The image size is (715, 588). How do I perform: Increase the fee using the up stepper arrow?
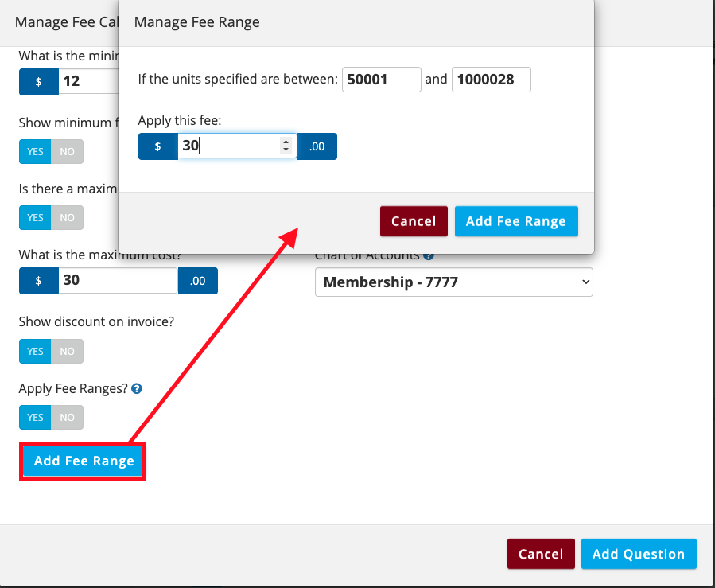(286, 142)
